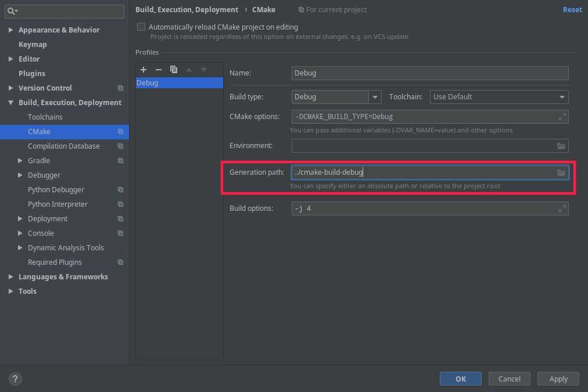Screen dimensions: 588x392
Task: Click Build, Execution, Deployment breadcrumb
Action: (187, 10)
